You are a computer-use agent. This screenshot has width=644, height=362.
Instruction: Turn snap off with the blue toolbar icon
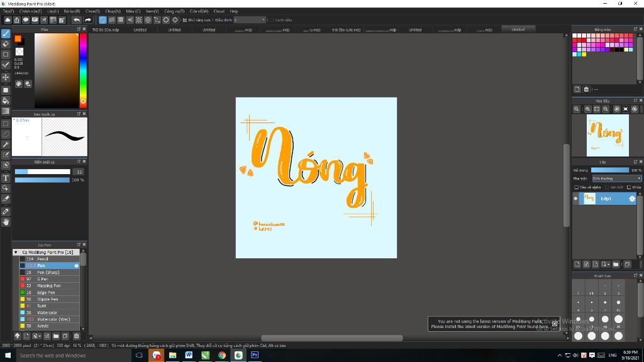(103, 19)
